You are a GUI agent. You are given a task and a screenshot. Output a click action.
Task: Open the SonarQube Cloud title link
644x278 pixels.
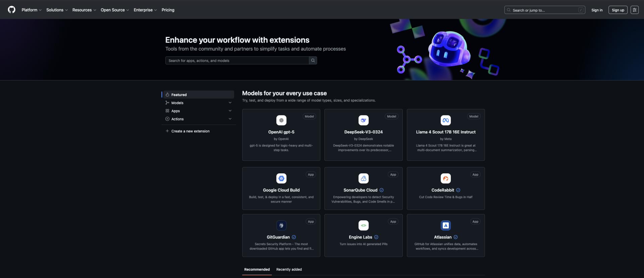click(361, 190)
